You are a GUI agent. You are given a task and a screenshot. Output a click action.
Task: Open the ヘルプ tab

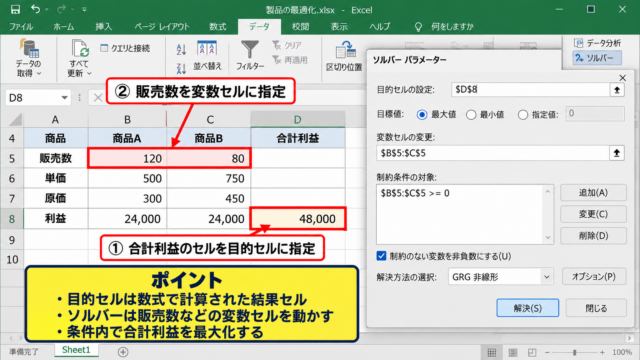(380, 27)
